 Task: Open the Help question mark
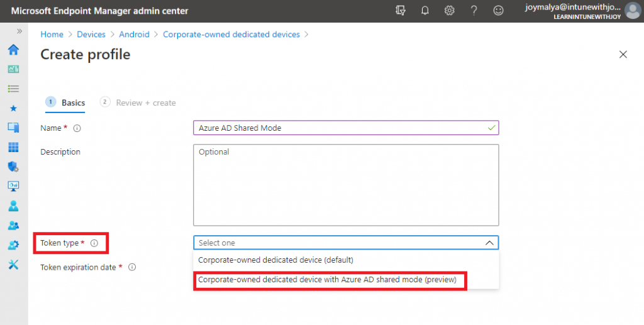tap(474, 11)
